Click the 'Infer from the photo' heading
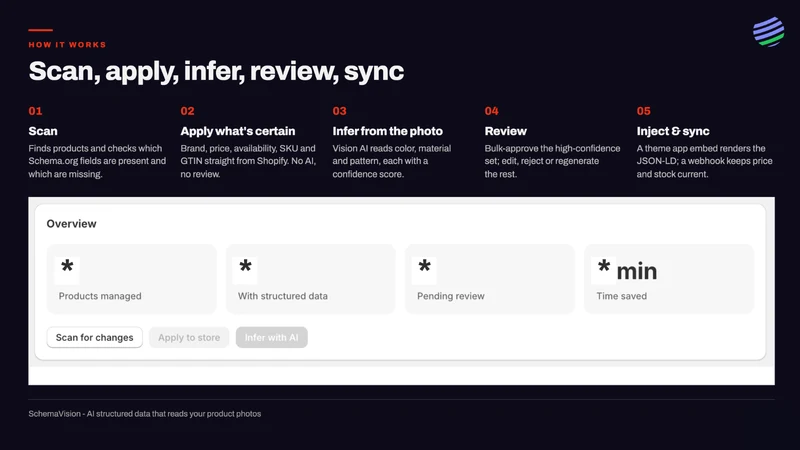This screenshot has height=450, width=800. (x=388, y=131)
